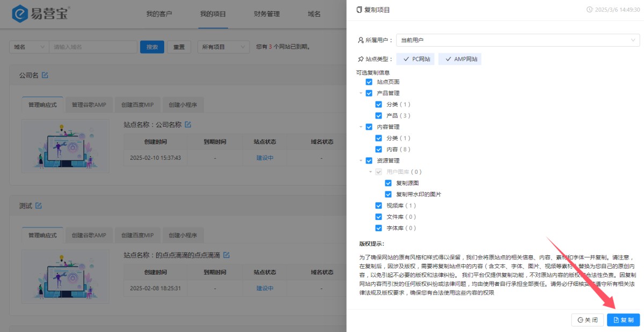This screenshot has width=644, height=332.
Task: Open the 所属用户 dropdown
Action: (517, 40)
